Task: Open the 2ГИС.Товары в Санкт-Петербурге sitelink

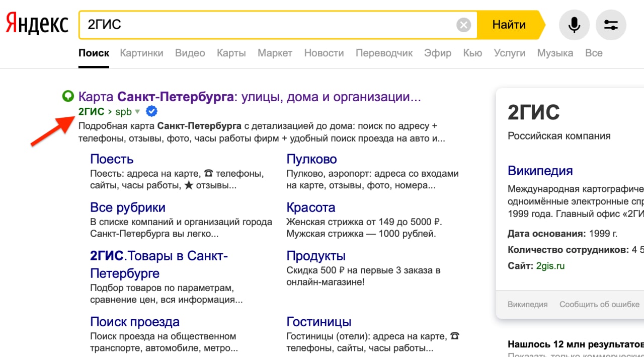Action: click(159, 264)
